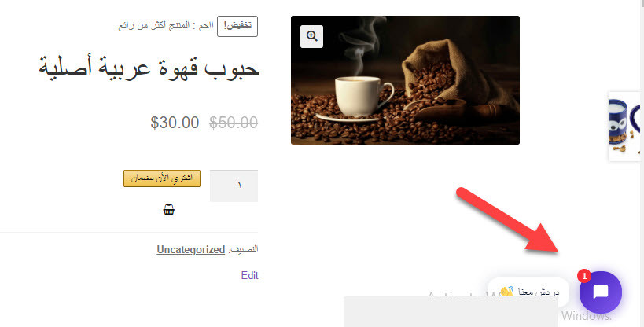Focus the quantity input field showing ١

(234, 186)
